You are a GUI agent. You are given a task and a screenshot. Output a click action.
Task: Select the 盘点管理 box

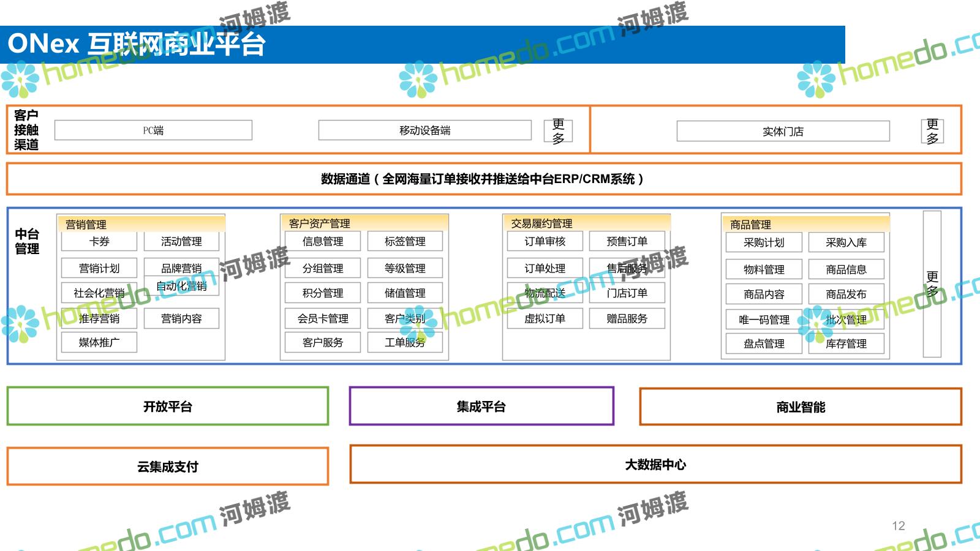pyautogui.click(x=764, y=343)
